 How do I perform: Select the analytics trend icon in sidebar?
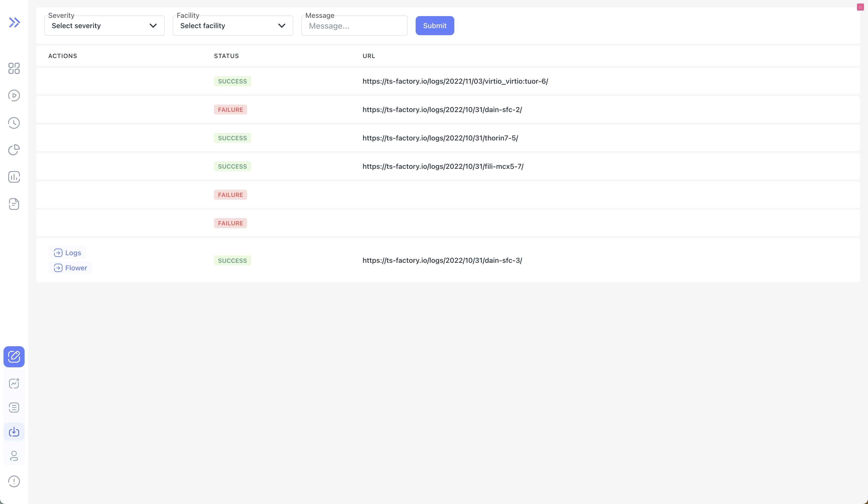[x=14, y=383]
